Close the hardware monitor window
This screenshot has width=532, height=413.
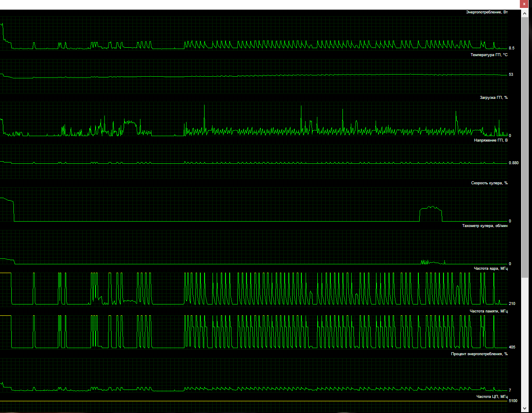pyautogui.click(x=524, y=4)
